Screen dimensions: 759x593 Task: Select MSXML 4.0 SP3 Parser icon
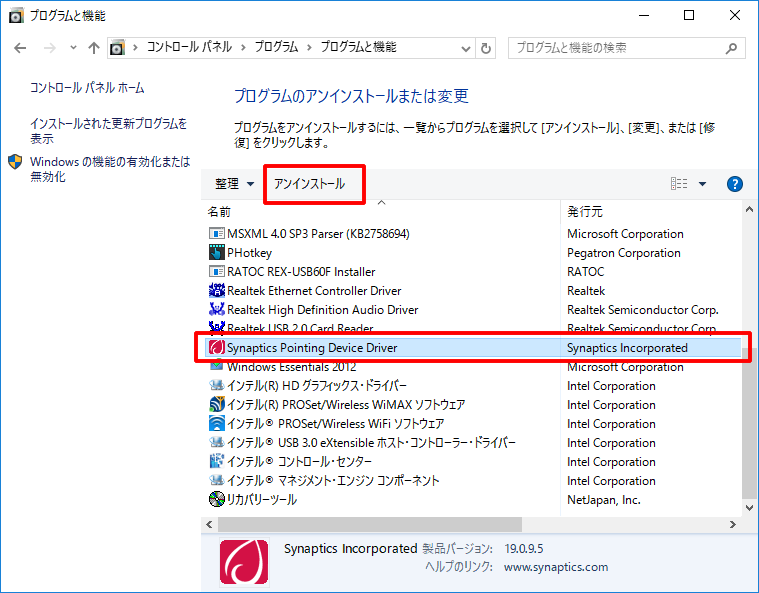[216, 234]
